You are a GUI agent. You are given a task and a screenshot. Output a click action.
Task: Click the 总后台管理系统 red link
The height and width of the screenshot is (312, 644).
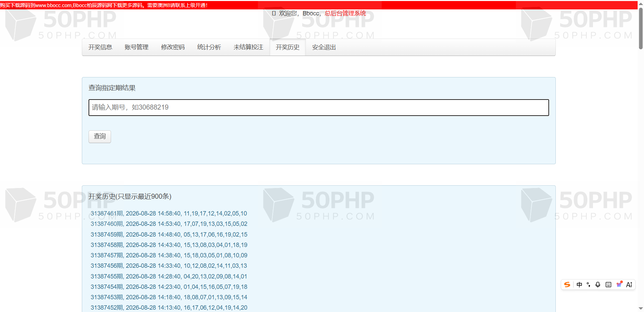(x=345, y=13)
